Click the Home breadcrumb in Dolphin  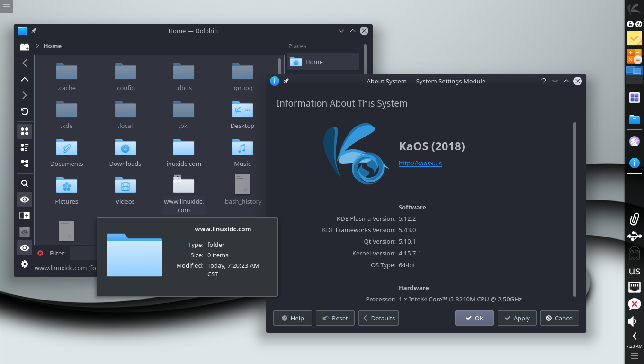(x=53, y=46)
